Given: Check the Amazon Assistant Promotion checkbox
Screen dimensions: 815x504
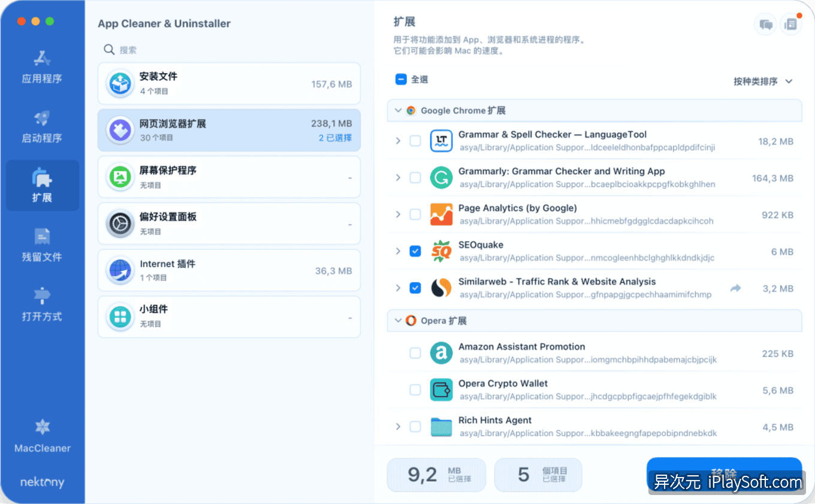Looking at the screenshot, I should click(x=415, y=353).
